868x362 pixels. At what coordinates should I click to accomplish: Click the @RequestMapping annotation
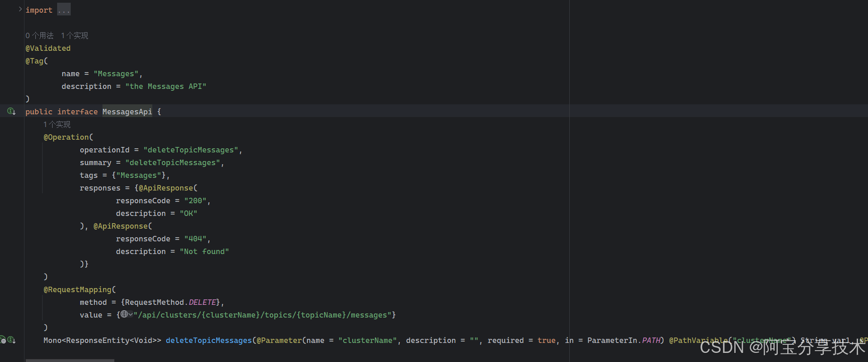(78, 289)
